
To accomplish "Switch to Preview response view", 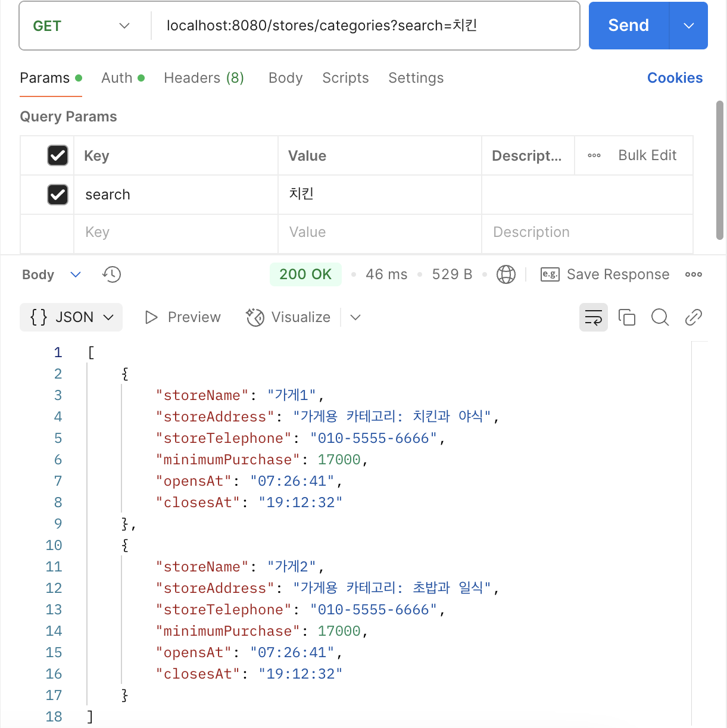I will click(x=183, y=317).
